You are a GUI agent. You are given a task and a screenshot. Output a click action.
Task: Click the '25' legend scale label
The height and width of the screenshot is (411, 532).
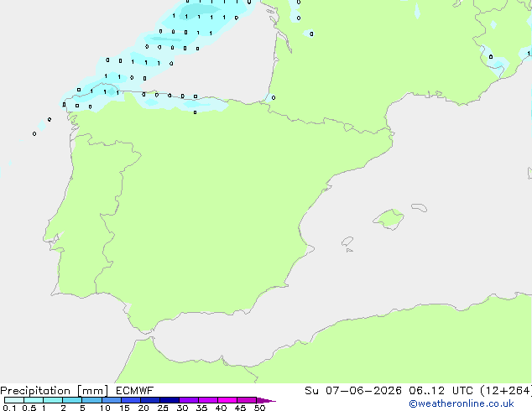point(163,408)
